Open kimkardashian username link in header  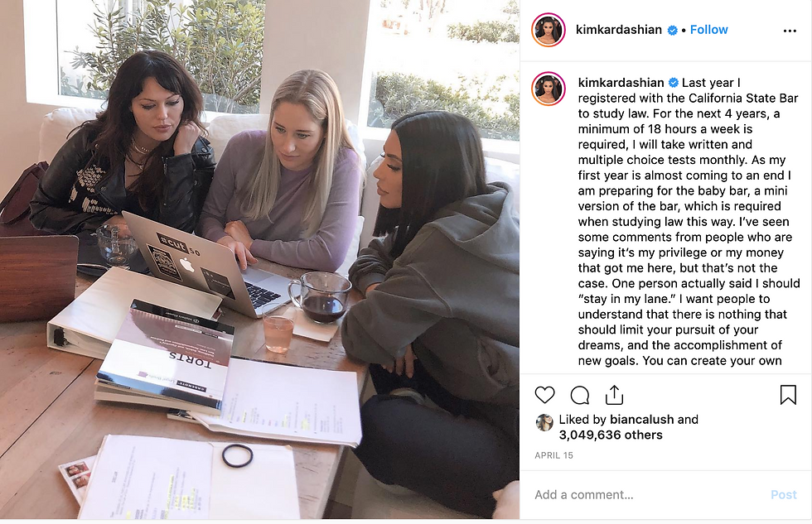click(x=619, y=30)
